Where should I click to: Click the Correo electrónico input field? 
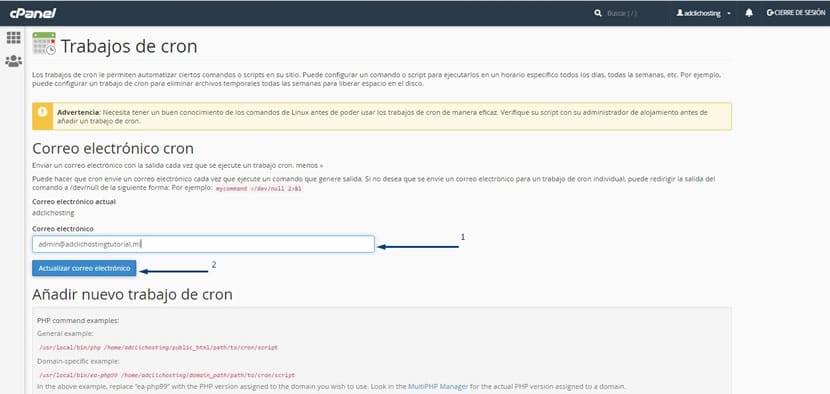[x=203, y=244]
